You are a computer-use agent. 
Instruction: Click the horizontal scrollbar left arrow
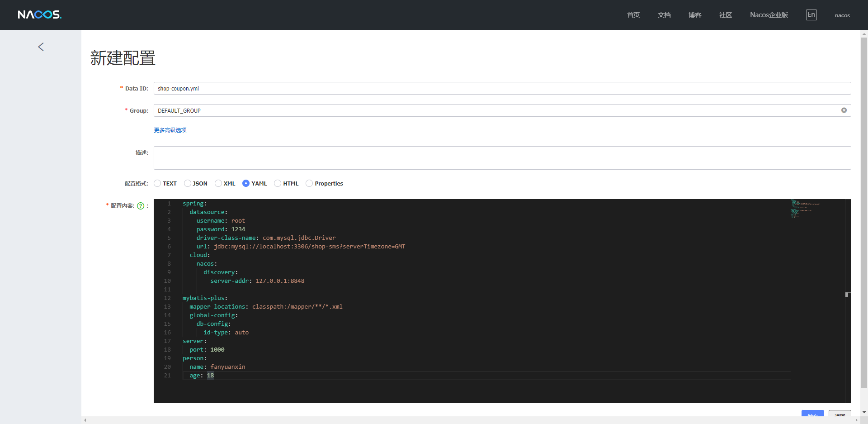[85, 420]
